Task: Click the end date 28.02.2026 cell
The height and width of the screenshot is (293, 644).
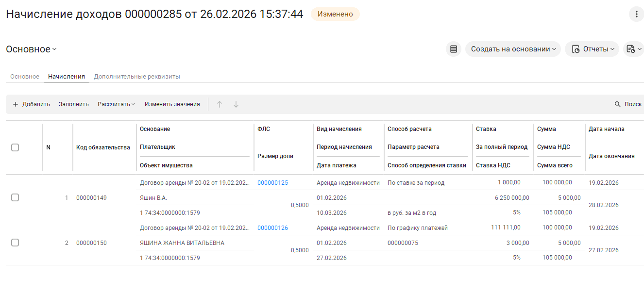Action: (604, 205)
